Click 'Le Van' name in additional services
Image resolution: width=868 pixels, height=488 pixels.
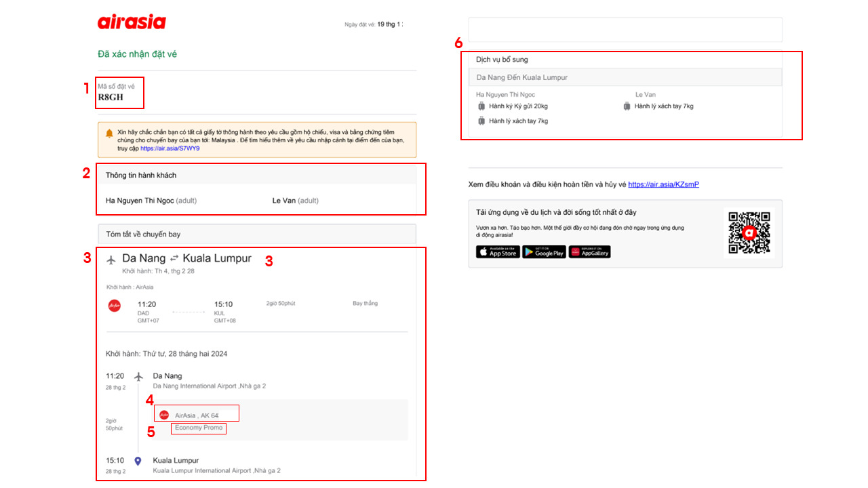click(x=646, y=95)
